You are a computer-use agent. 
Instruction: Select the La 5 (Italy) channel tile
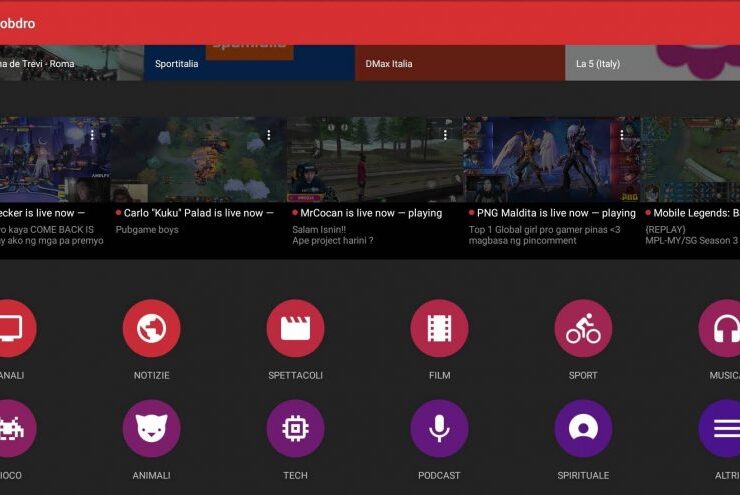point(653,63)
